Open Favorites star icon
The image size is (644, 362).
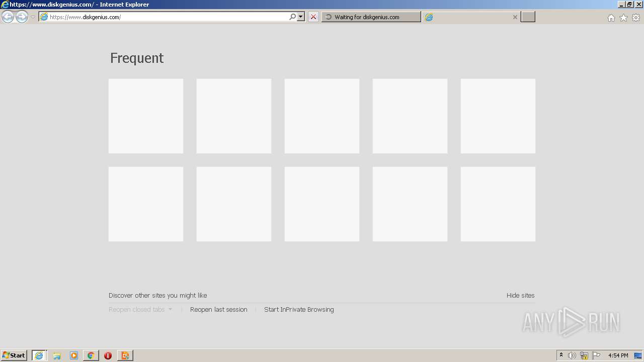click(623, 18)
